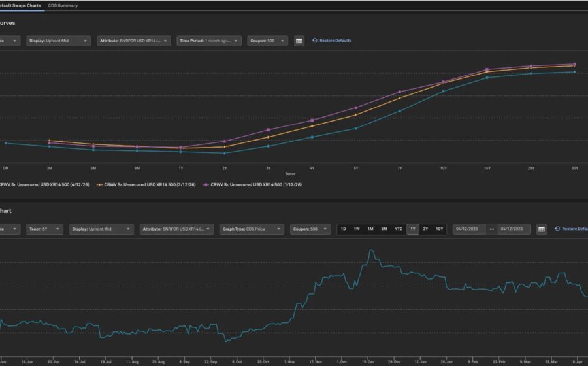
Task: Toggle legend series CRWV 1/12/26
Action: (252, 184)
